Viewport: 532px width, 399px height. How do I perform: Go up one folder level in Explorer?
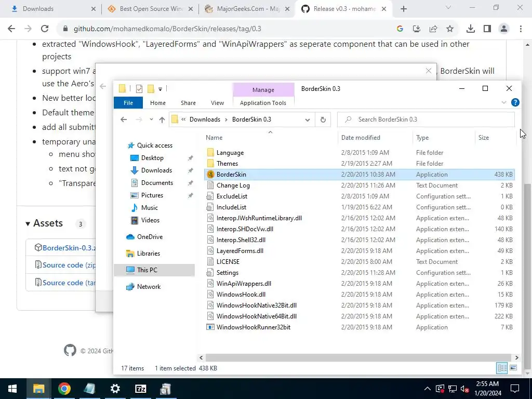162,119
